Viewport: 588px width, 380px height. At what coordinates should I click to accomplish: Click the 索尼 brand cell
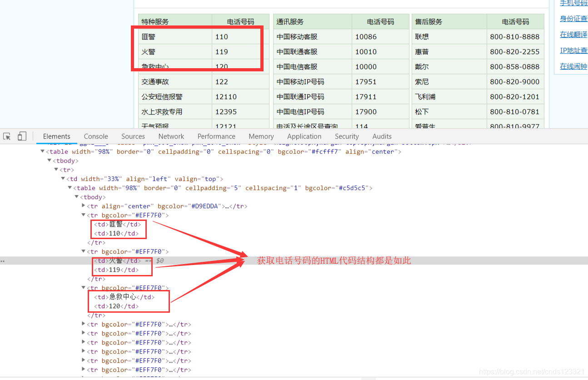[449, 81]
